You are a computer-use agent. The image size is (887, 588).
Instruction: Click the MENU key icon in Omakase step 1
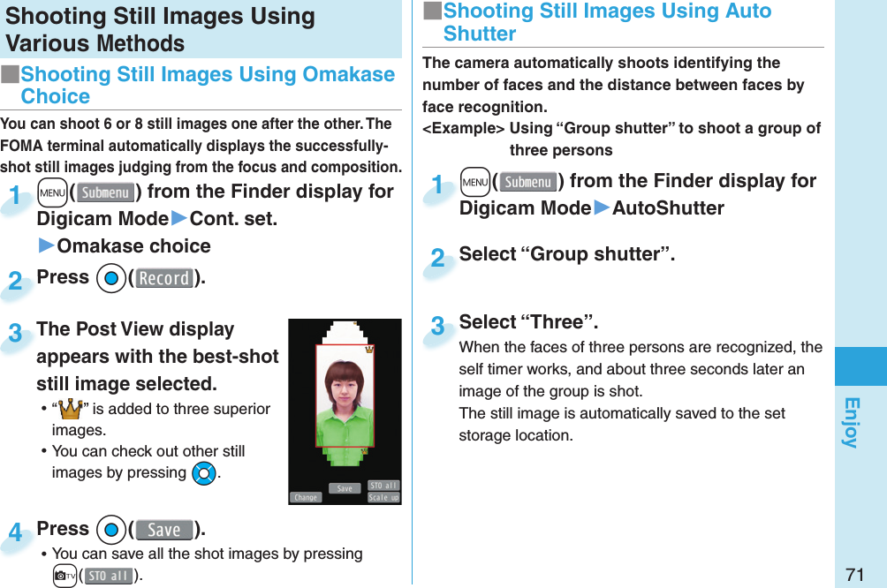coord(52,192)
